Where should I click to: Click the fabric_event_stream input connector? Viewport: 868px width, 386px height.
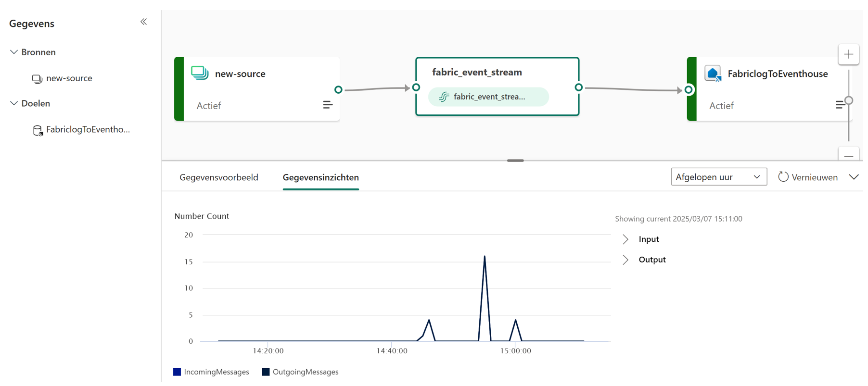click(416, 87)
